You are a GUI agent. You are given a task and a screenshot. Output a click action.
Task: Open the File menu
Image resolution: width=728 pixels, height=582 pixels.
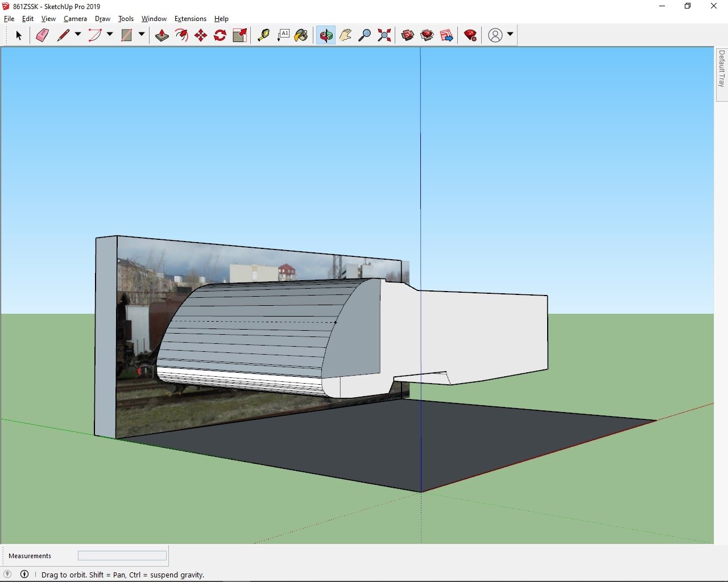(9, 19)
